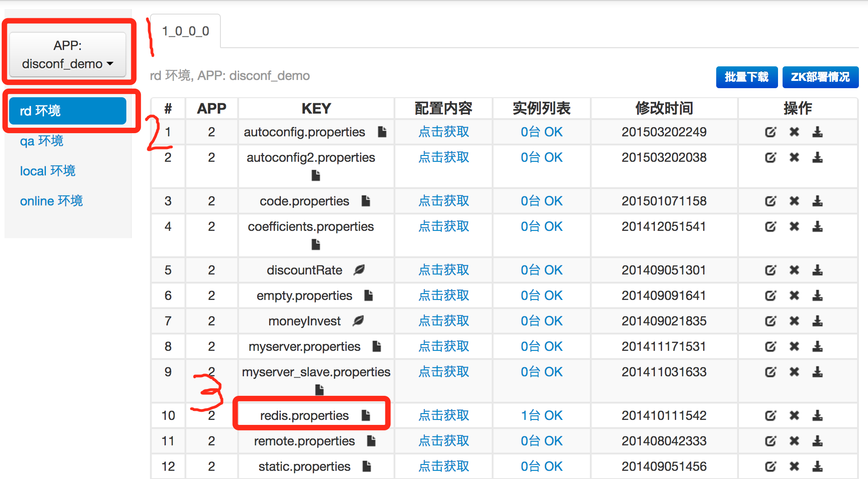Image resolution: width=868 pixels, height=479 pixels.
Task: Delete code.properties config
Action: 794,201
